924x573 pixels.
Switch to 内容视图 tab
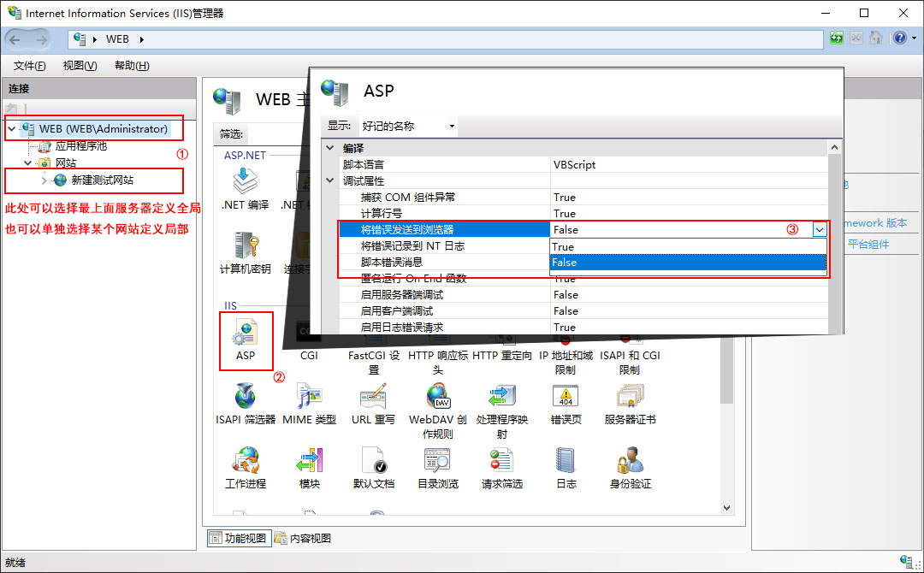click(x=303, y=538)
